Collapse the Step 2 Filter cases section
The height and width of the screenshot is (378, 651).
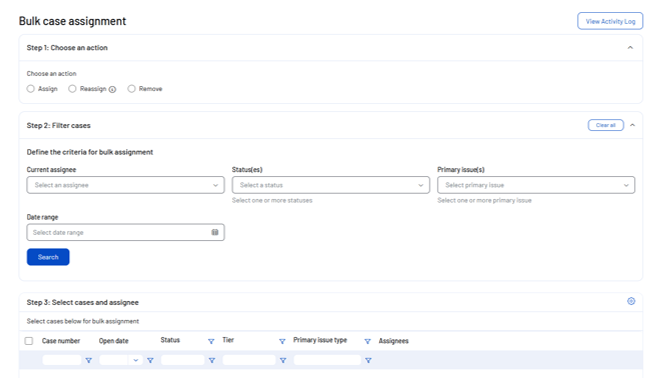pyautogui.click(x=632, y=125)
